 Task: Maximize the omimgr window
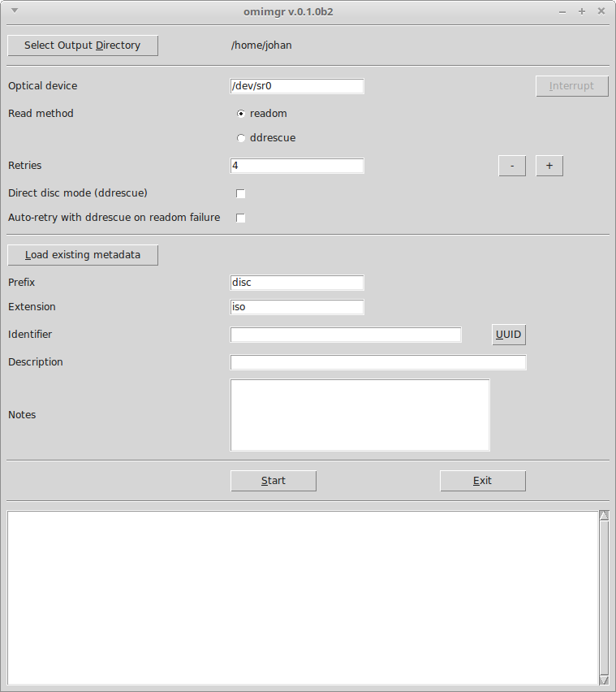(582, 11)
